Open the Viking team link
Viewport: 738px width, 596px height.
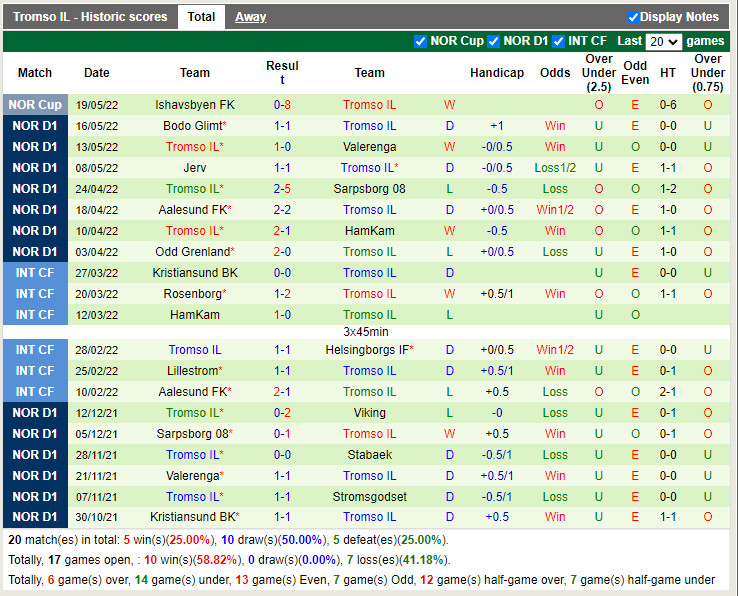pos(369,413)
